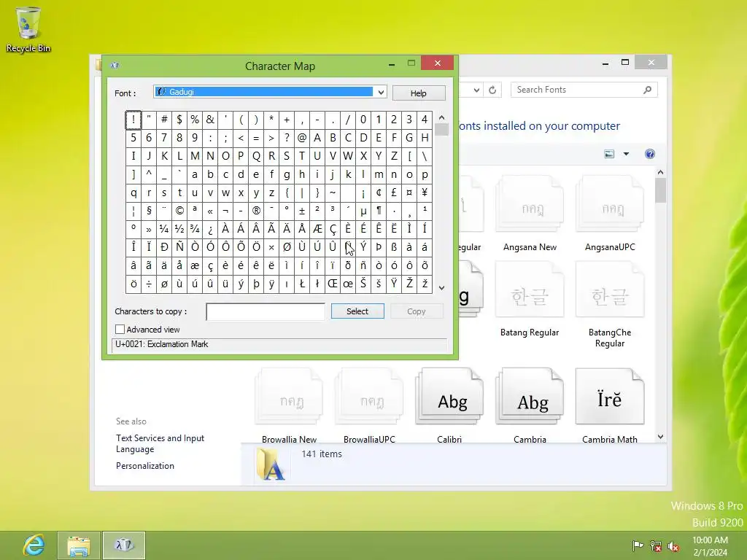Select the ß sharp s cell
The height and width of the screenshot is (560, 747).
coord(394,247)
